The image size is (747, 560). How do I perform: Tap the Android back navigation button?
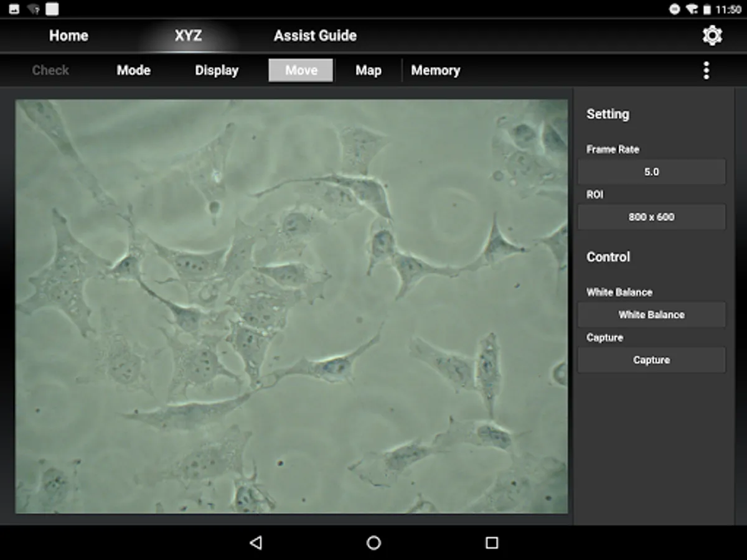[x=255, y=543]
